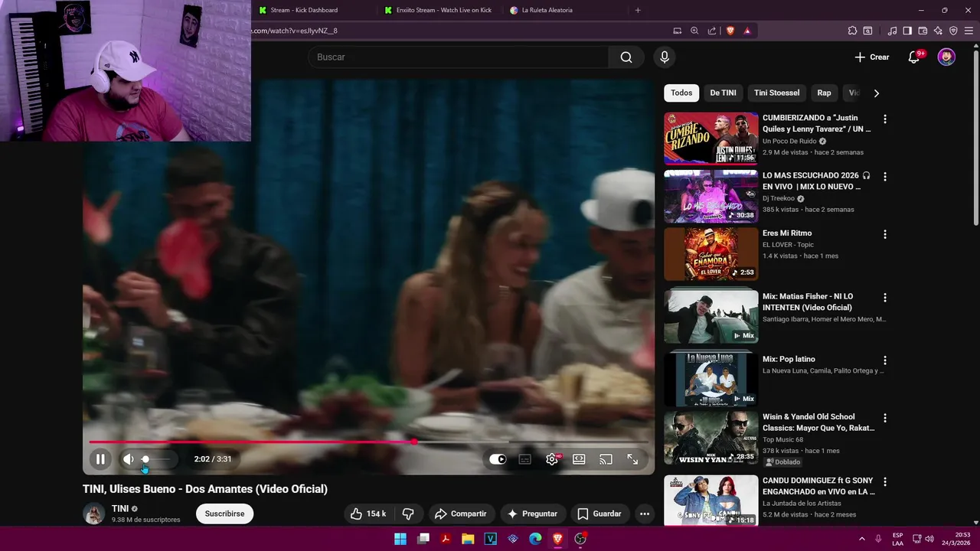
Task: Share this page from the address bar
Action: tap(712, 31)
